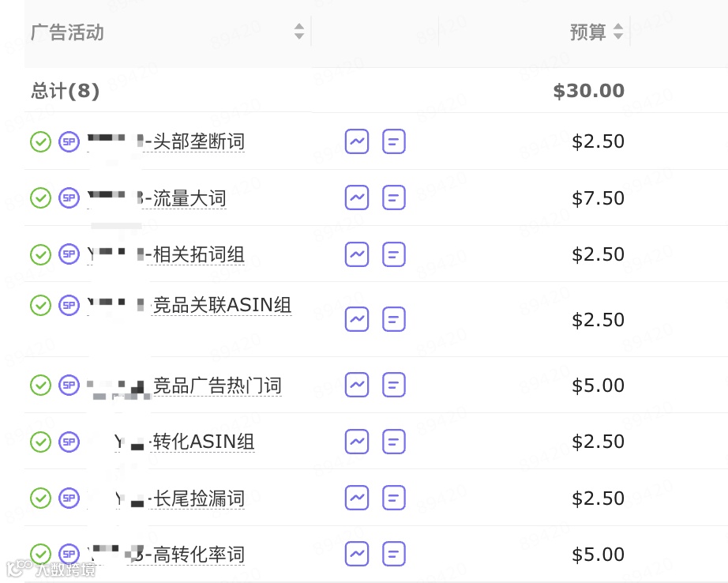Click the $7.50 budget cell

[x=598, y=198]
